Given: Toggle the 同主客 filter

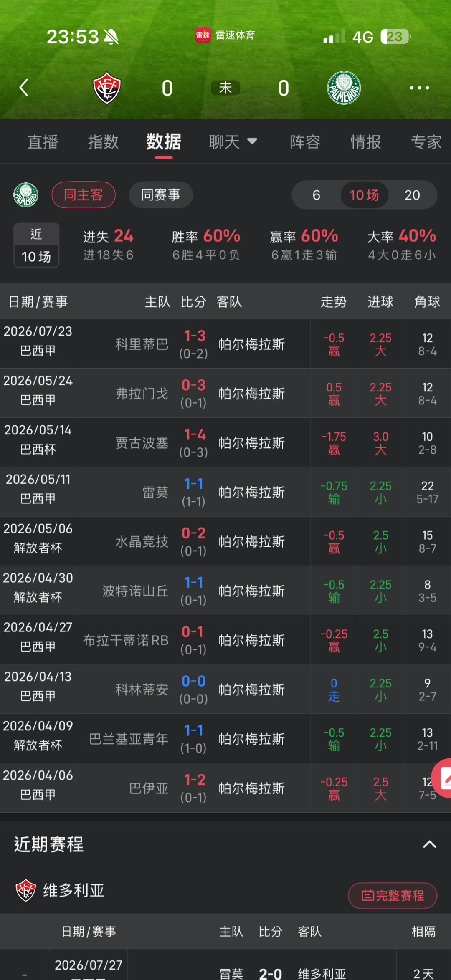Looking at the screenshot, I should (x=84, y=195).
